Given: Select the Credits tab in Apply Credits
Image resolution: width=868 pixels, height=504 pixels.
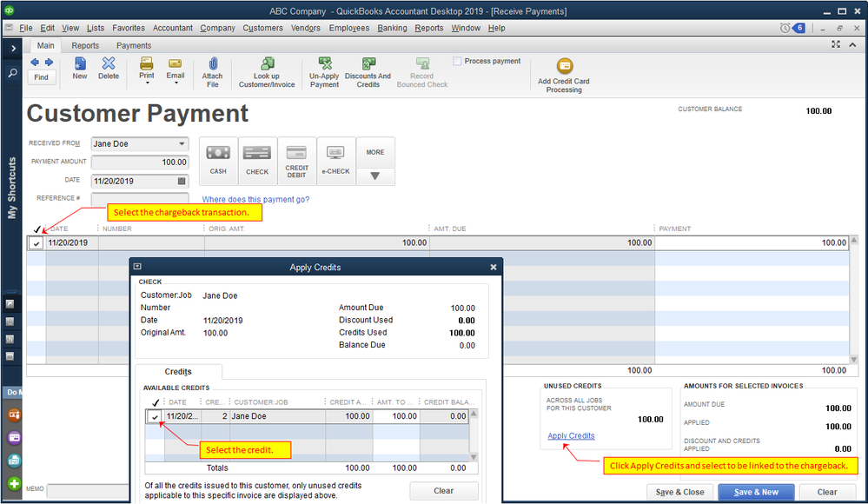Looking at the screenshot, I should click(178, 372).
